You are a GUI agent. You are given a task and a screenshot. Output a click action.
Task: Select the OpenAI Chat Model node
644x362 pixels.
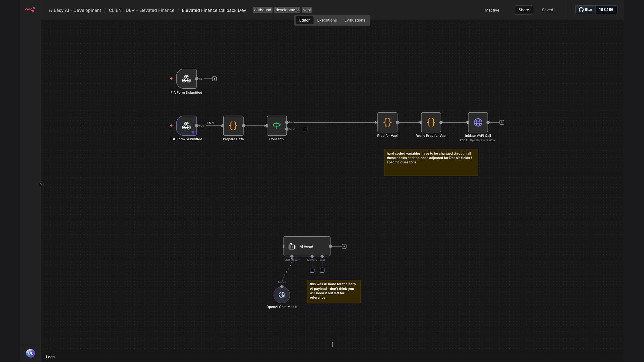[282, 295]
